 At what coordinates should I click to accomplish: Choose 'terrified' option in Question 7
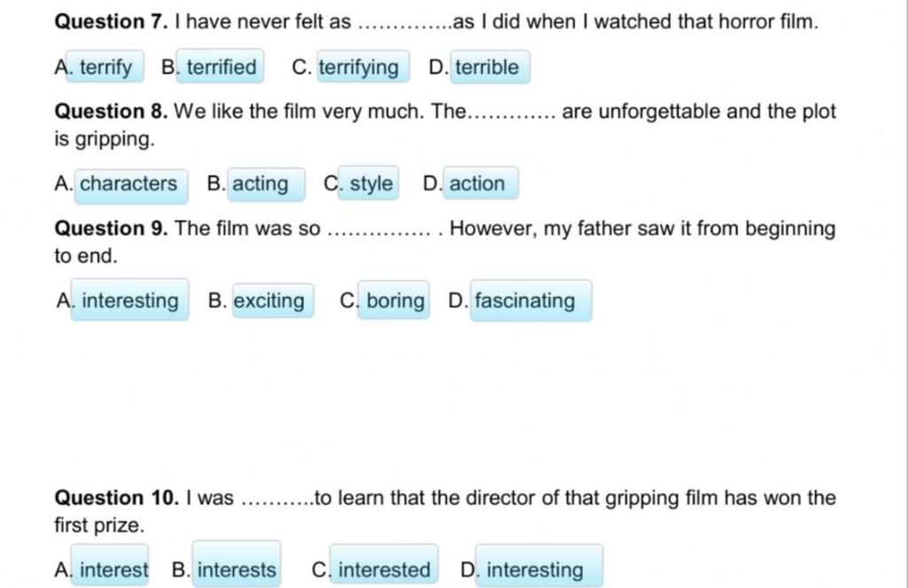pyautogui.click(x=220, y=67)
